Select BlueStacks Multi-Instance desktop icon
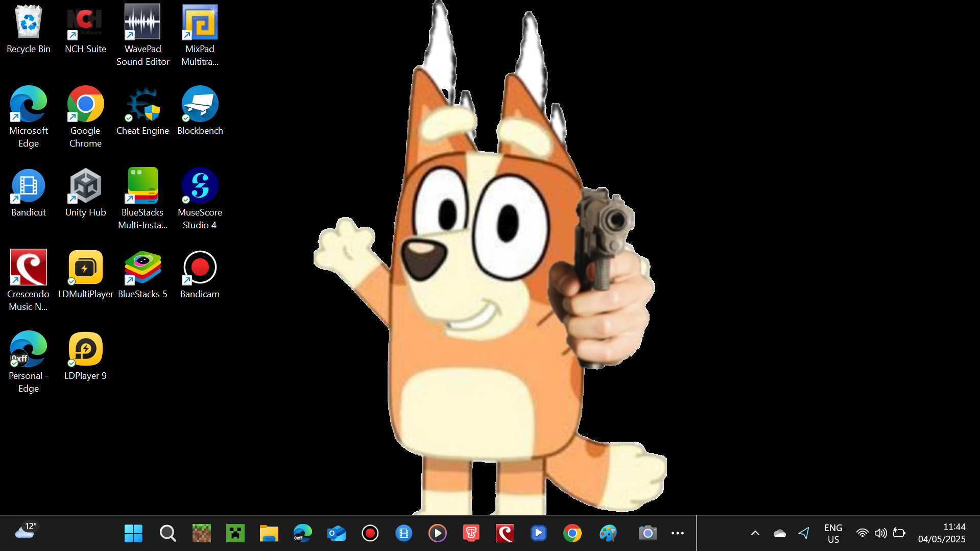980x551 pixels. click(x=142, y=199)
